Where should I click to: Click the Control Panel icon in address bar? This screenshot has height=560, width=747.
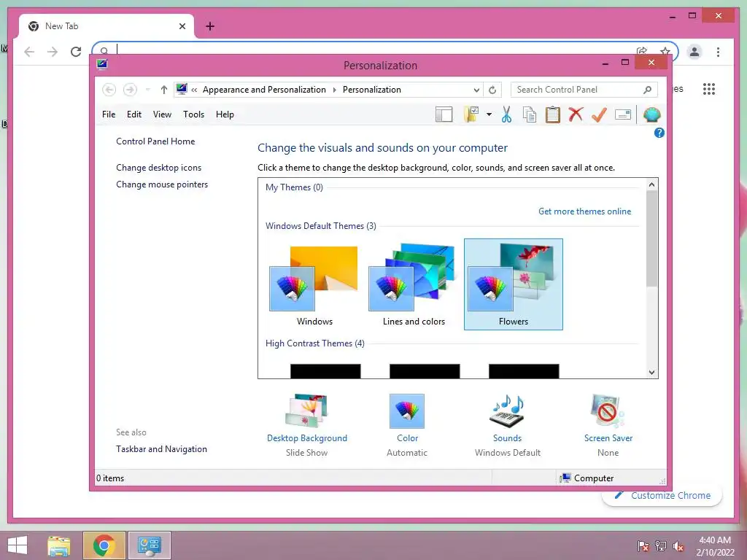[182, 89]
